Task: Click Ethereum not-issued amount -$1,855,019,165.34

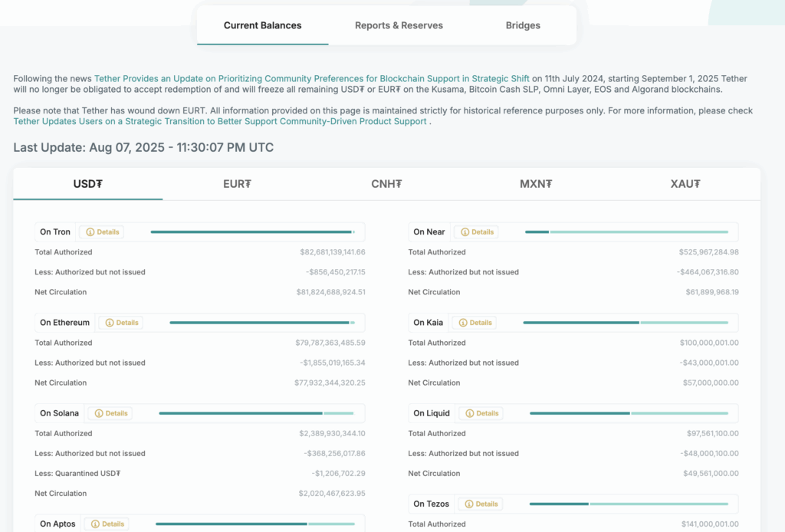Action: click(x=333, y=363)
